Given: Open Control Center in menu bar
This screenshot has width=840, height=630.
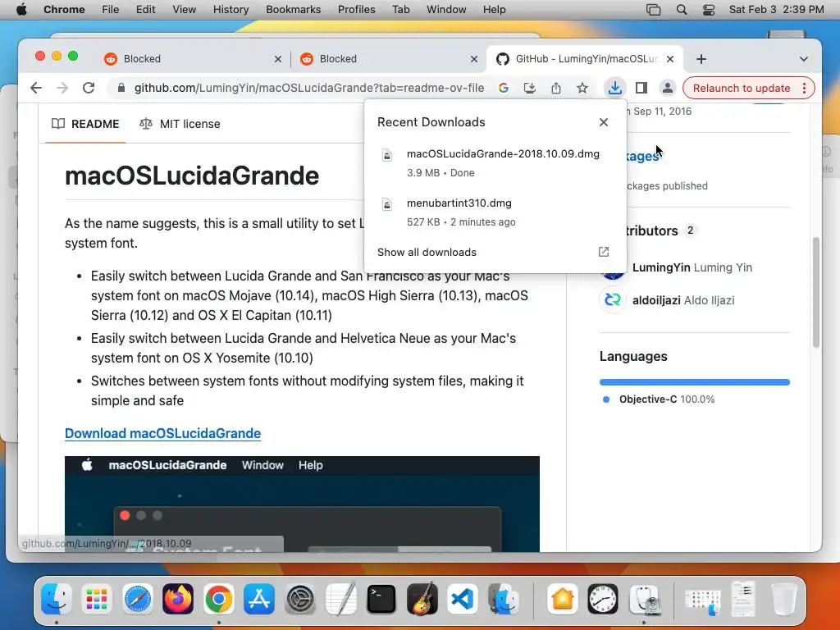Looking at the screenshot, I should [708, 10].
